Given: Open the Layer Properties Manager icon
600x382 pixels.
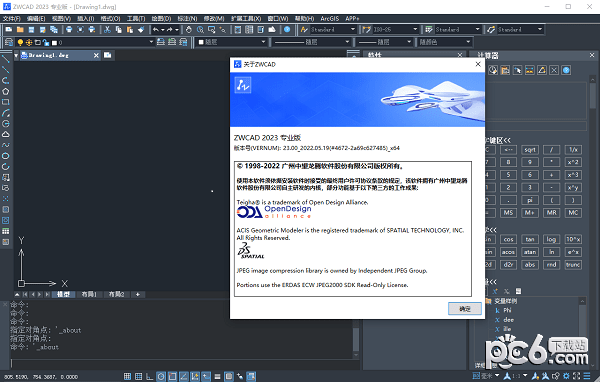Looking at the screenshot, I should (x=8, y=42).
